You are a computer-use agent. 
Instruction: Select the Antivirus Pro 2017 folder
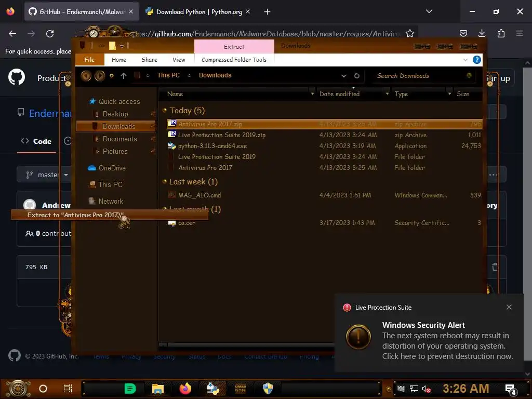[x=324, y=168]
